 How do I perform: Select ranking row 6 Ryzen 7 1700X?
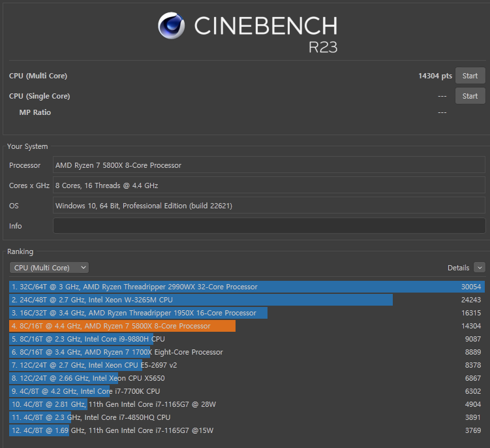click(x=247, y=352)
